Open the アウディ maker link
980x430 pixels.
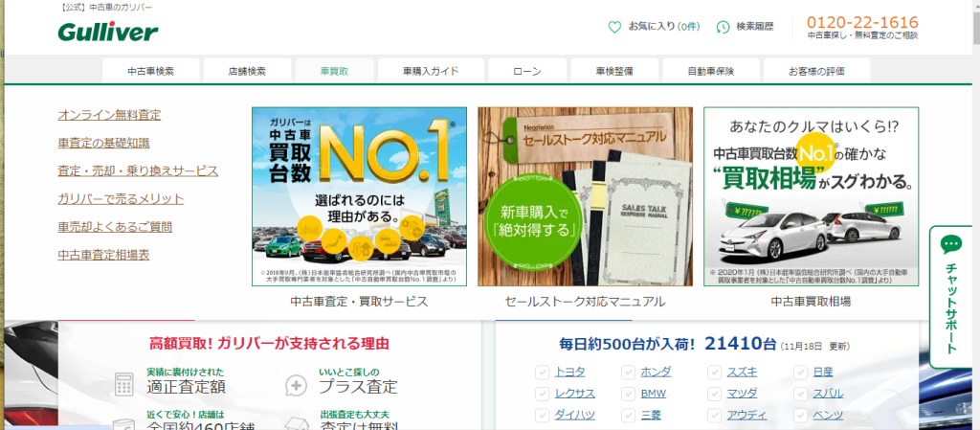[x=746, y=415]
